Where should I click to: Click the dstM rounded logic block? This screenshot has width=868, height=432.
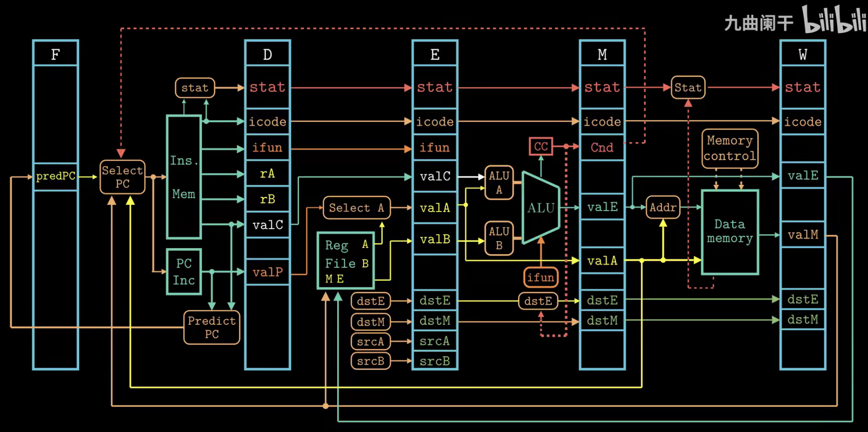click(371, 322)
